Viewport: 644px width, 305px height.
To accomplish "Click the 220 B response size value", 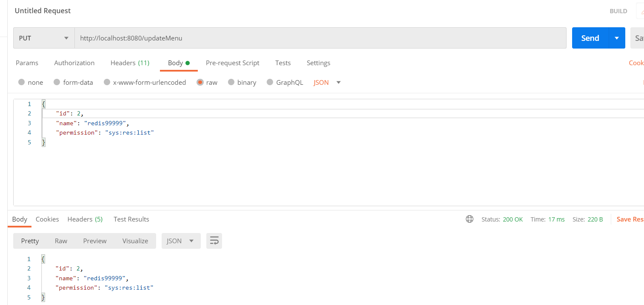I will coord(595,219).
